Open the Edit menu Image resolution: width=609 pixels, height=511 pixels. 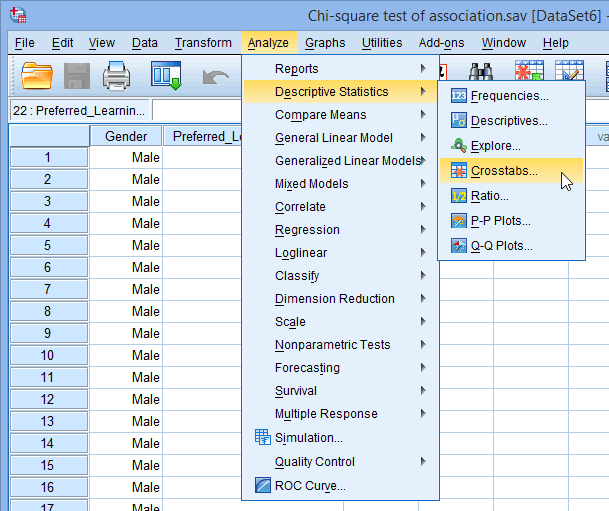[62, 43]
